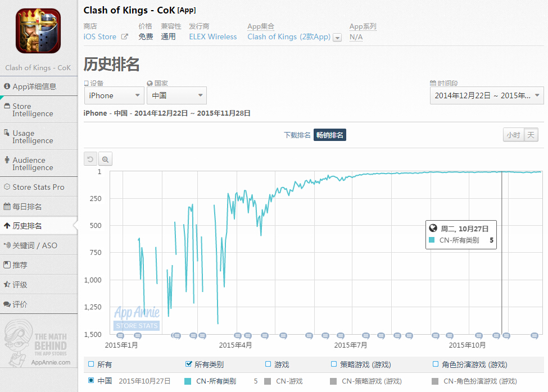Enable the 游戏 category checkbox

tap(268, 364)
